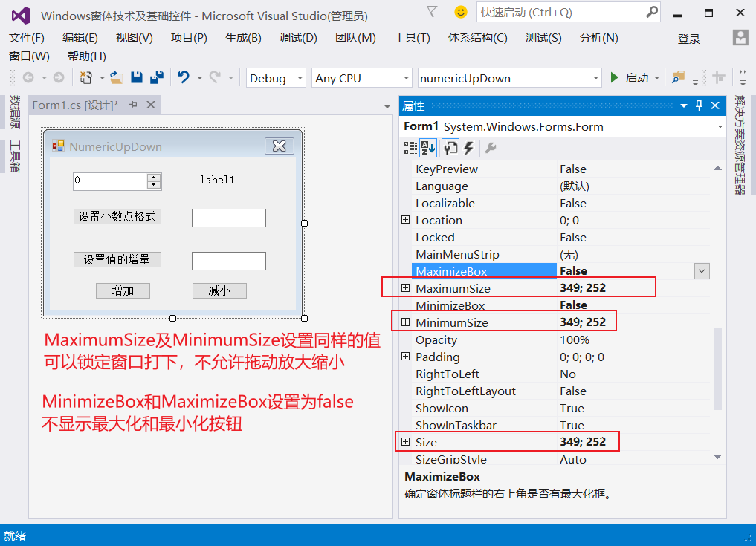Click the numeric up-down spinner arrows
This screenshot has width=756, height=546.
pyautogui.click(x=153, y=181)
